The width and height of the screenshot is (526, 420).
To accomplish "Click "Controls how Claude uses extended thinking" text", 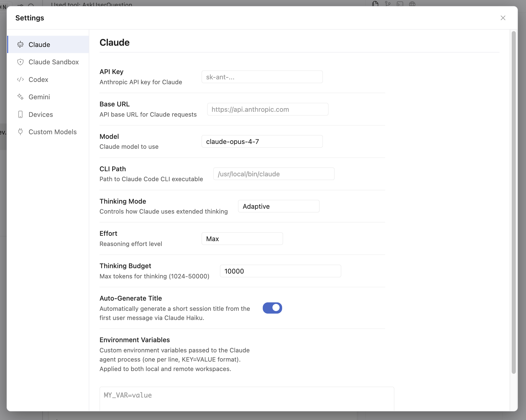I will [x=164, y=212].
